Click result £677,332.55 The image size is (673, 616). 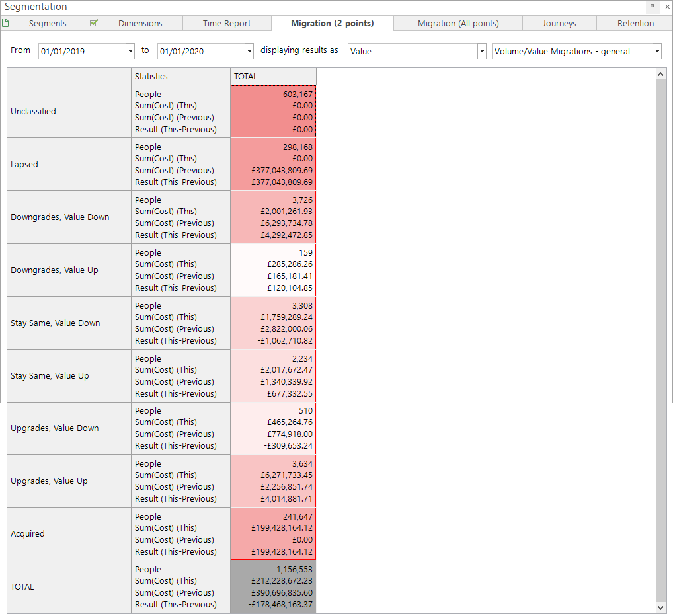[290, 393]
